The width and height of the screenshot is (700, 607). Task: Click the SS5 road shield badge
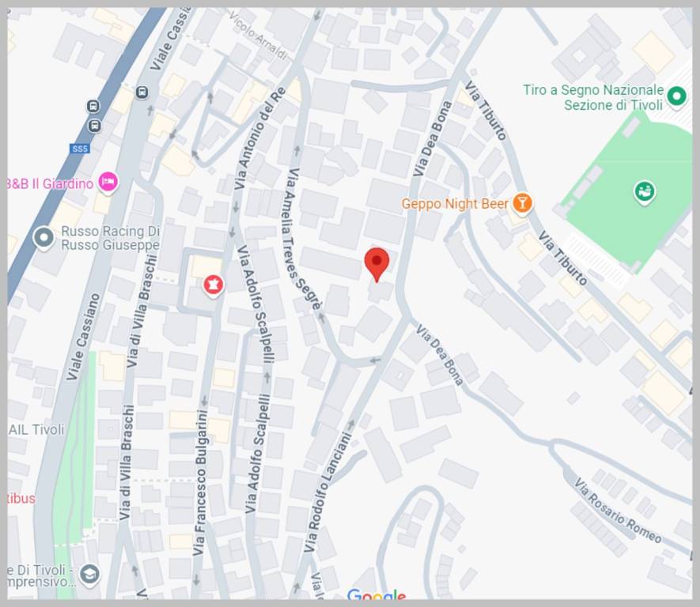point(80,149)
